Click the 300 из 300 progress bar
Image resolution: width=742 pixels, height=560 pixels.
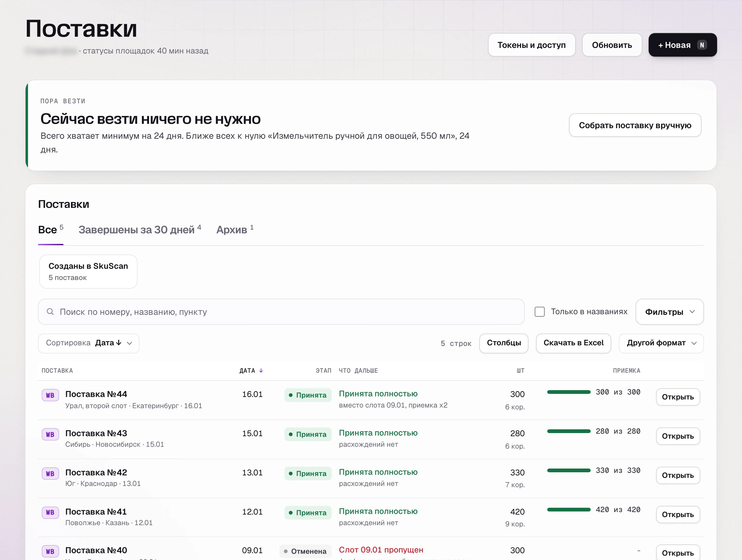coord(569,392)
